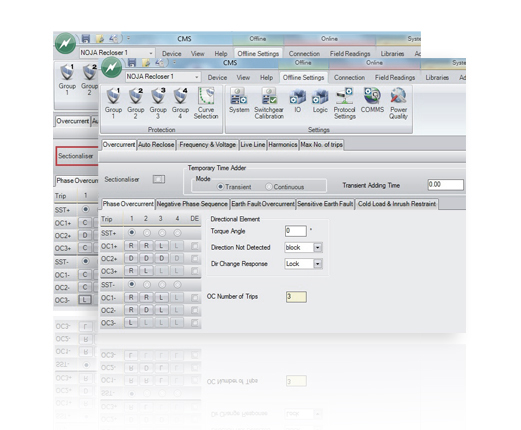Open the green CMS application button in front window
The height and width of the screenshot is (430, 521).
click(x=112, y=67)
